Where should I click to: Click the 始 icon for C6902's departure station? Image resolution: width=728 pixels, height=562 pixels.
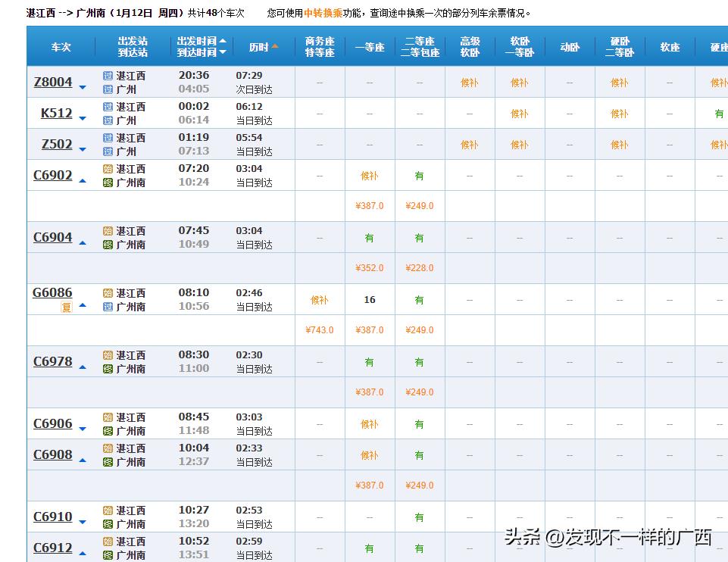[108, 169]
